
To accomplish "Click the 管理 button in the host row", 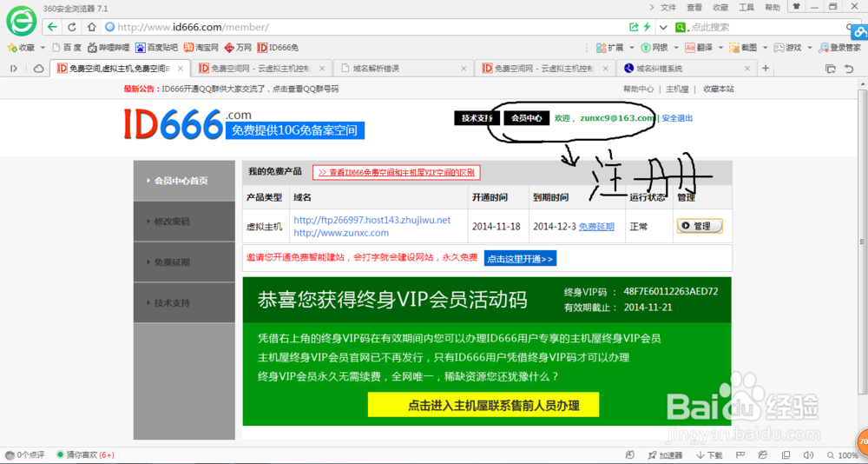I will (700, 226).
